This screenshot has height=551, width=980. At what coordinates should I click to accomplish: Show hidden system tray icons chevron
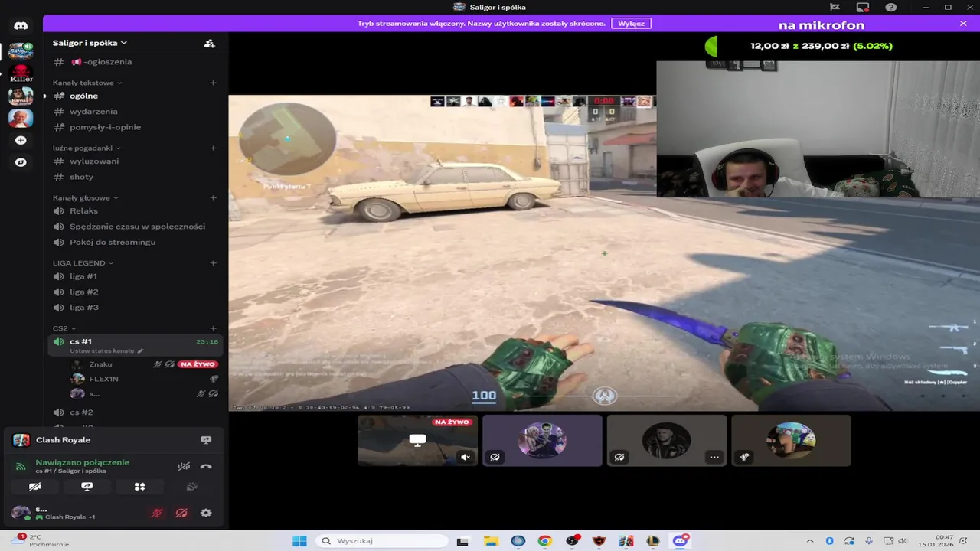(810, 541)
